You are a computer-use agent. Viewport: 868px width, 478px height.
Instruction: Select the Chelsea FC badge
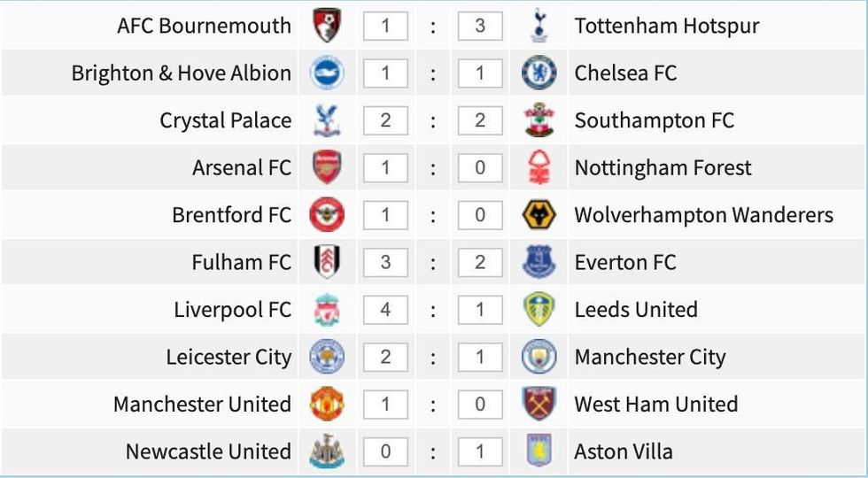pos(539,73)
